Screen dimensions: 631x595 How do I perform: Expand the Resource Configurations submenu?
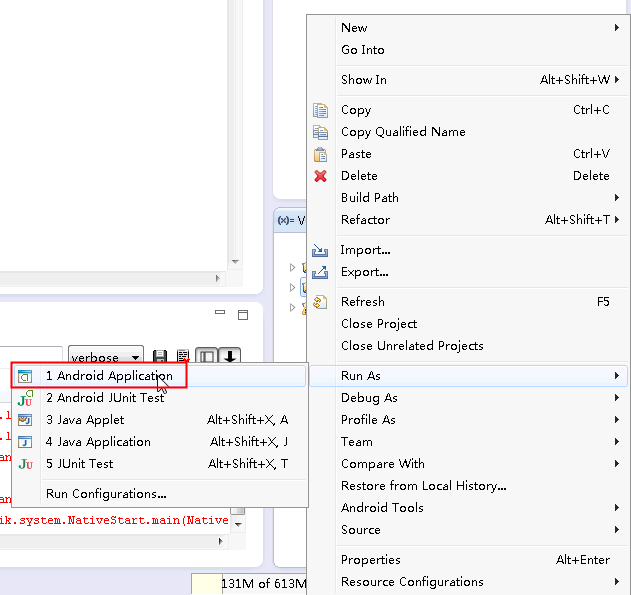tap(617, 582)
